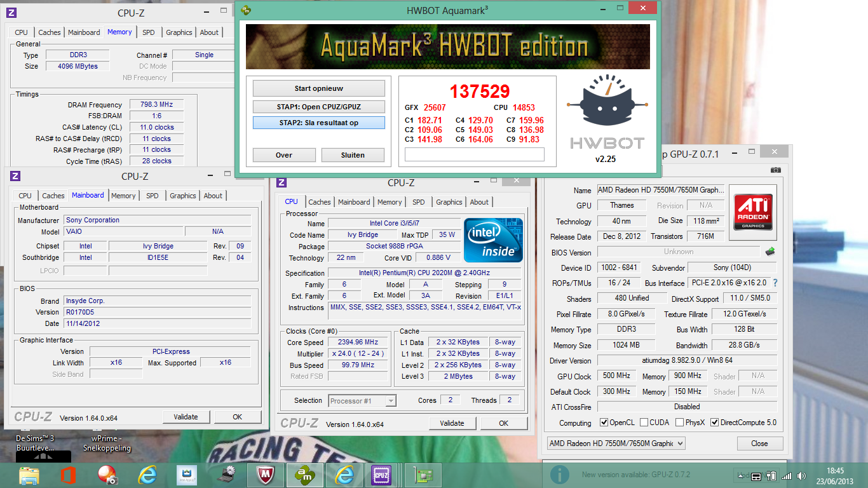Screen dimensions: 868x488
Task: Click OK in CPU-Z CPU window
Action: pos(503,423)
